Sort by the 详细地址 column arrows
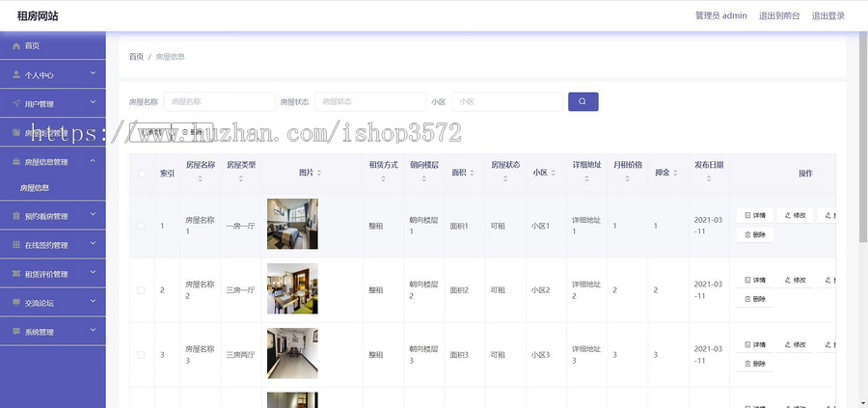This screenshot has width=868, height=408. [x=586, y=178]
